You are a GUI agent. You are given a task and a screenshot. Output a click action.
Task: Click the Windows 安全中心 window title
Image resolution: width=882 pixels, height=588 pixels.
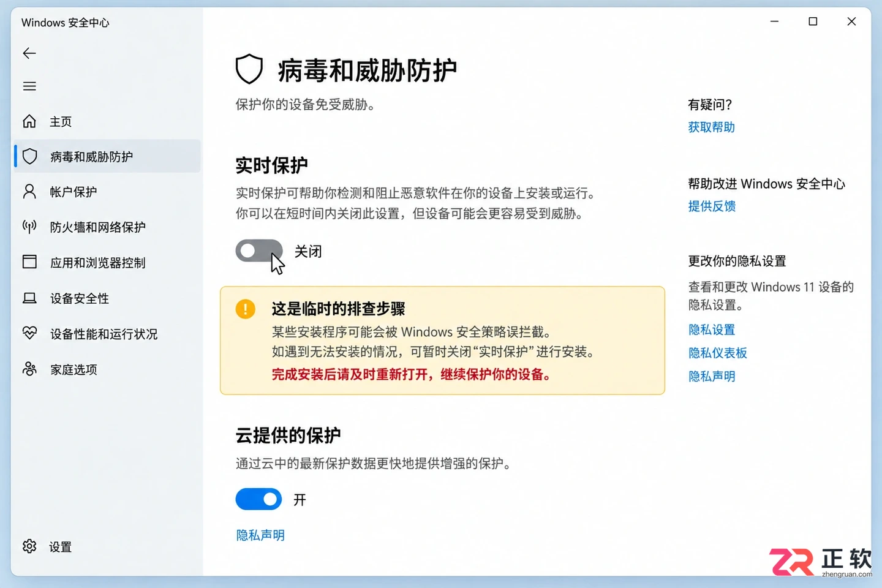(66, 23)
